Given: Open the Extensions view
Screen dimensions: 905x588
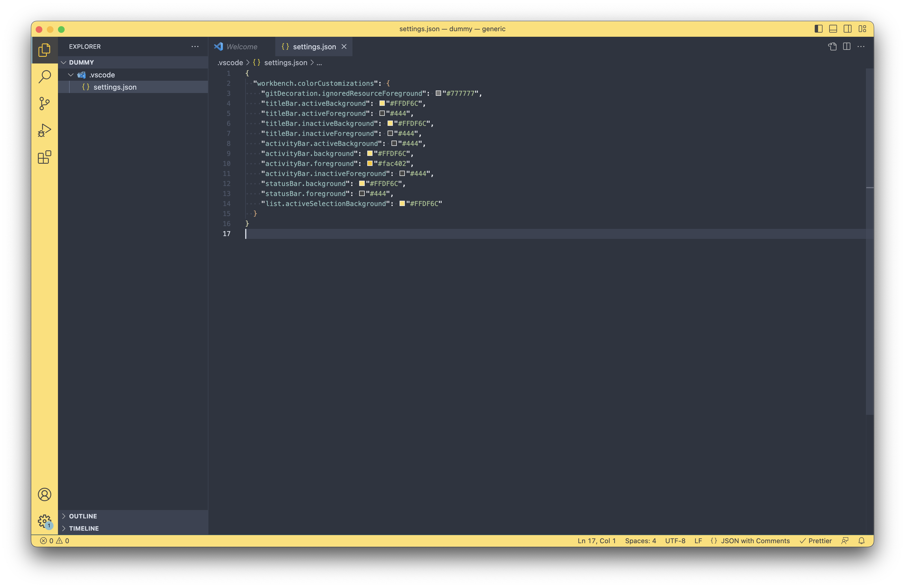Looking at the screenshot, I should [45, 157].
